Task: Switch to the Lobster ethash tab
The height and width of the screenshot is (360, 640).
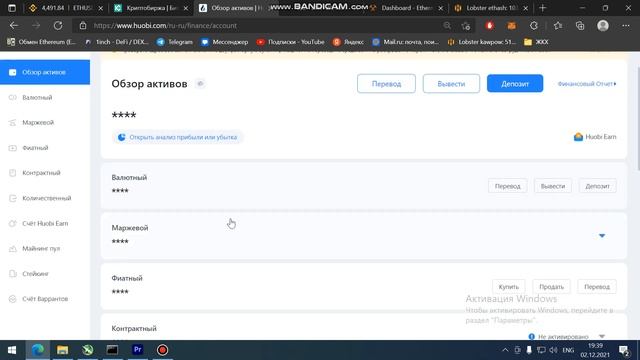Action: coord(491,8)
